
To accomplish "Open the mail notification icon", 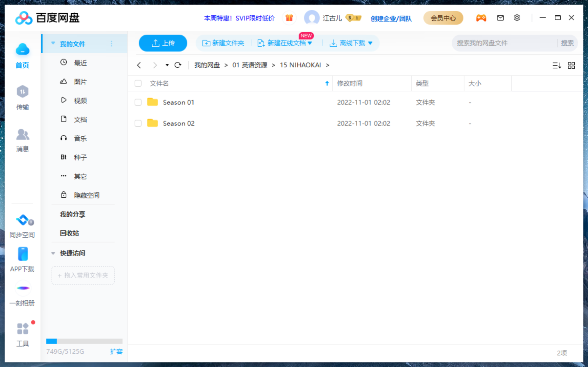I will (x=500, y=18).
